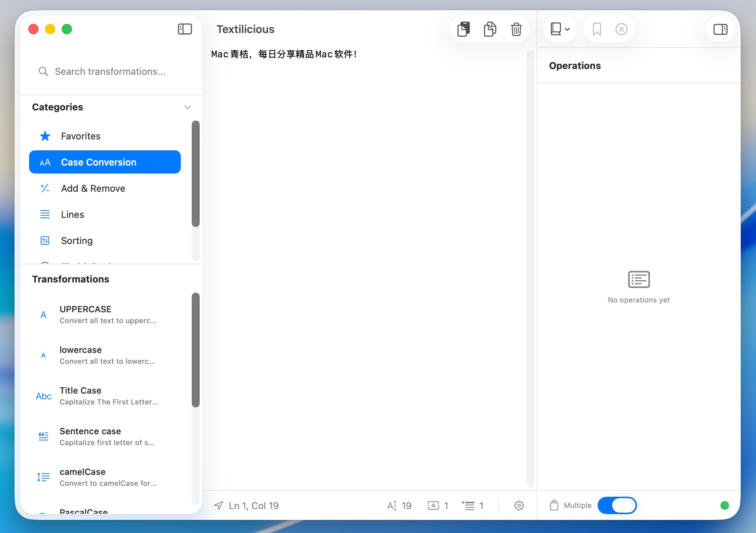
Task: Toggle the Multiple switch off
Action: coord(617,505)
